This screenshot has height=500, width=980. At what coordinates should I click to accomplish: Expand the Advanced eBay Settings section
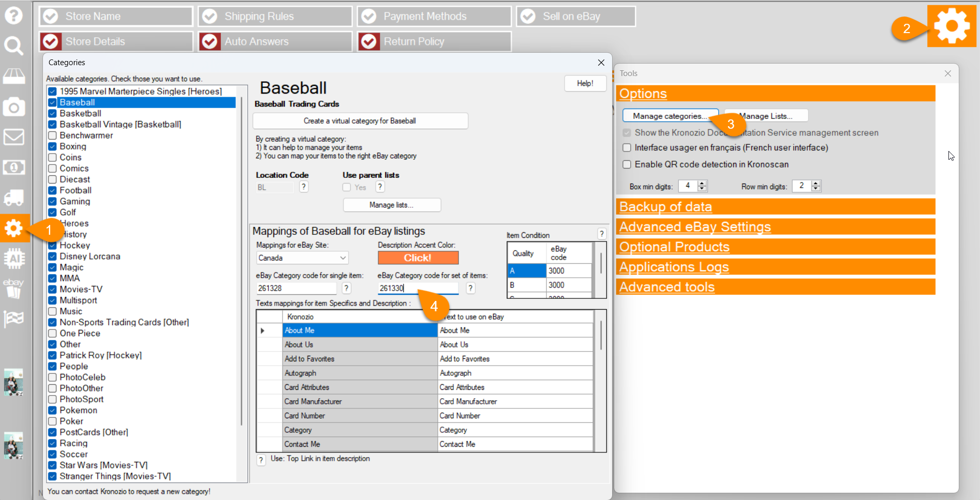pyautogui.click(x=776, y=227)
